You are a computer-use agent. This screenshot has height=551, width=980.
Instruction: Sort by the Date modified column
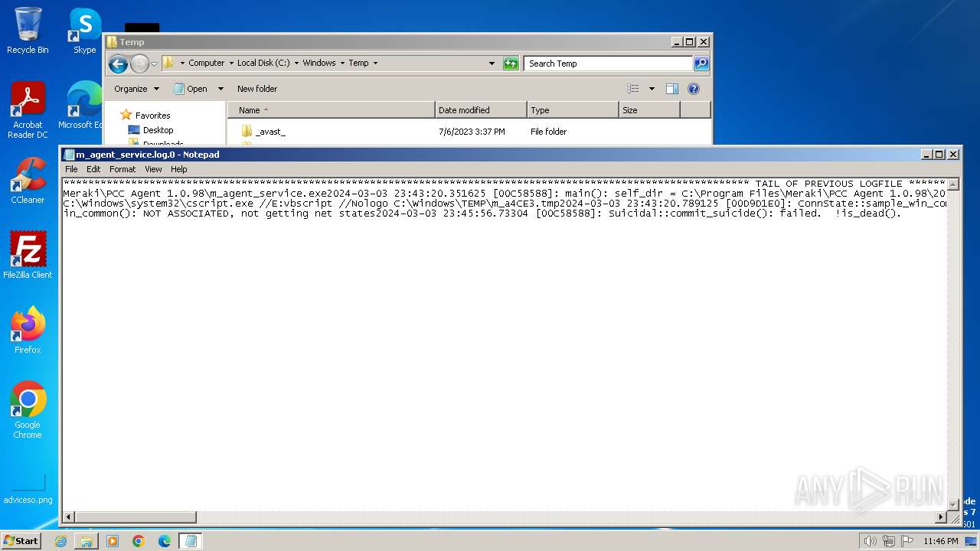click(481, 110)
